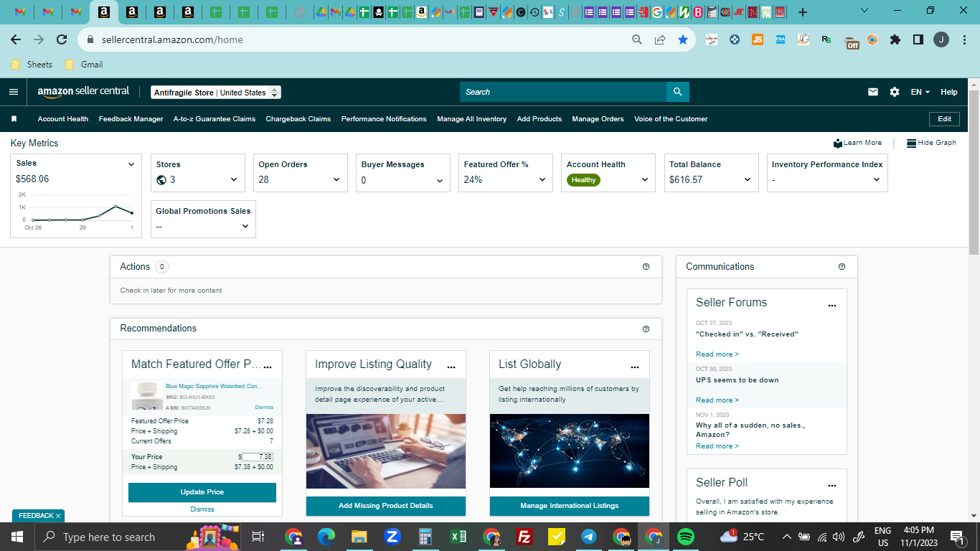Open the Help link in the header

tap(949, 92)
